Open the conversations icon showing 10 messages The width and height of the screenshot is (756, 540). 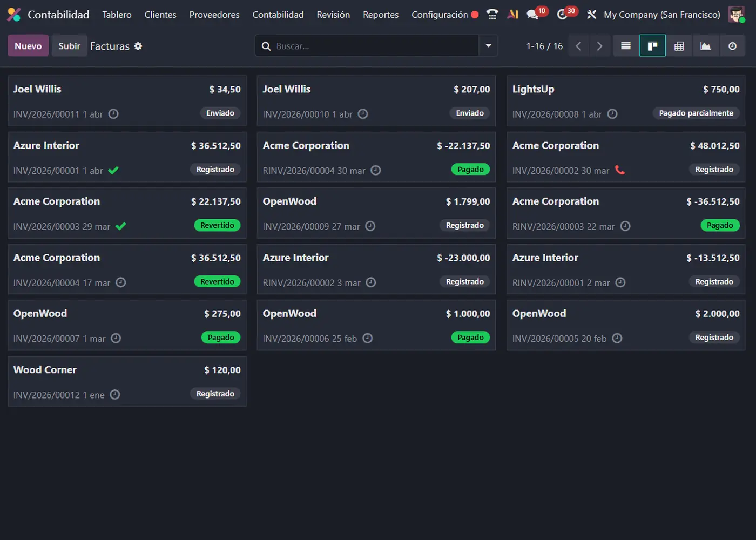point(533,15)
